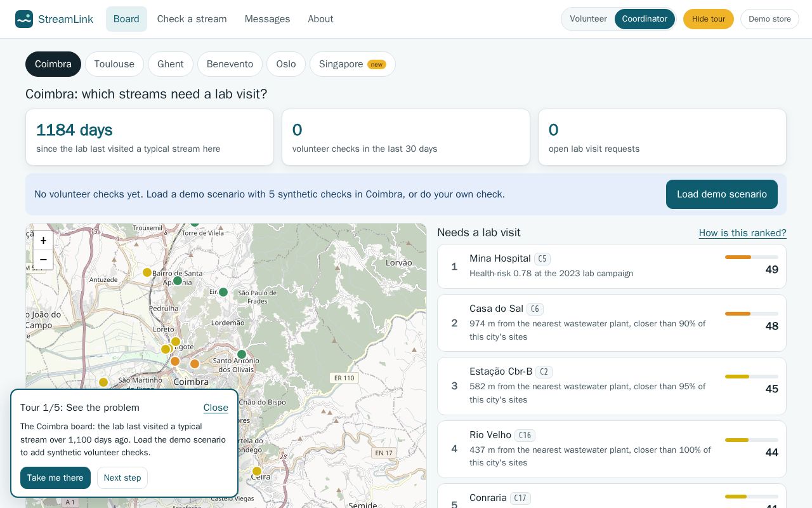Viewport: 812px width, 508px height.
Task: Click Casa do Sal score bar
Action: [x=752, y=314]
